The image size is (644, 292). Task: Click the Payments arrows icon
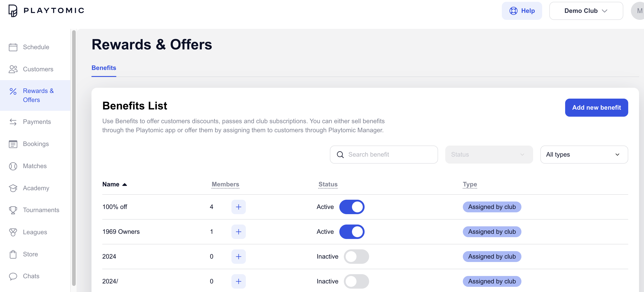pos(13,122)
